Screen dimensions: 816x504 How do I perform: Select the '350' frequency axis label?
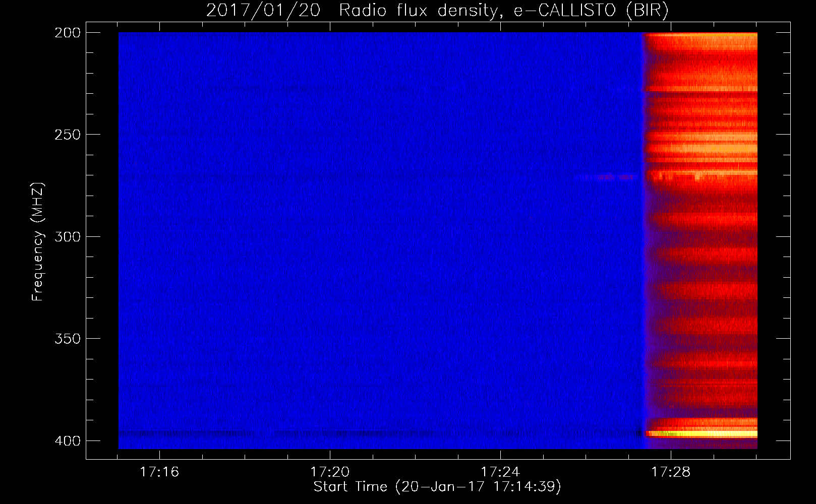pos(67,339)
